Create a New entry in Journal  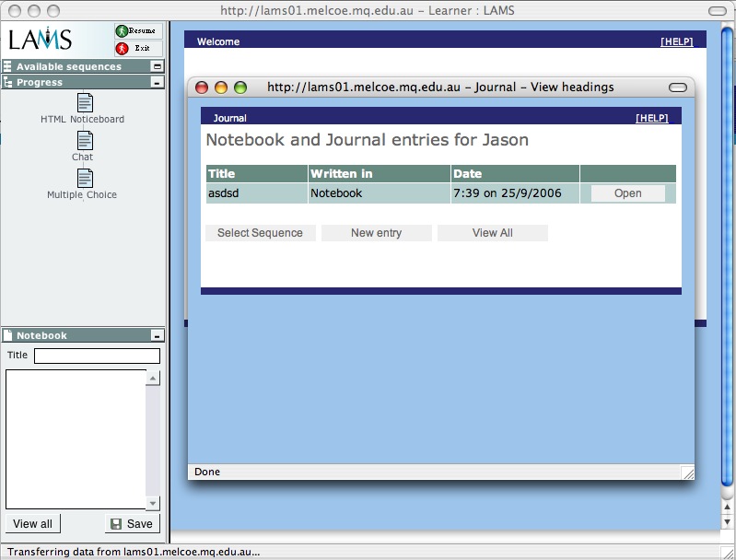(376, 233)
